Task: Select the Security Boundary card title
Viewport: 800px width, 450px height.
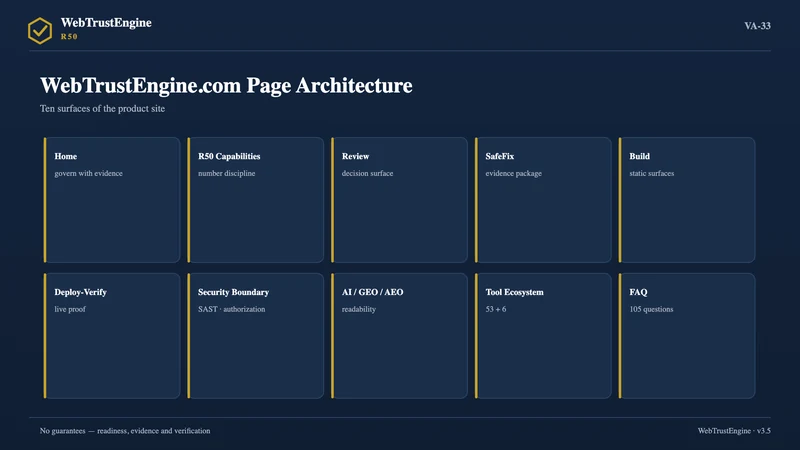Action: tap(233, 292)
